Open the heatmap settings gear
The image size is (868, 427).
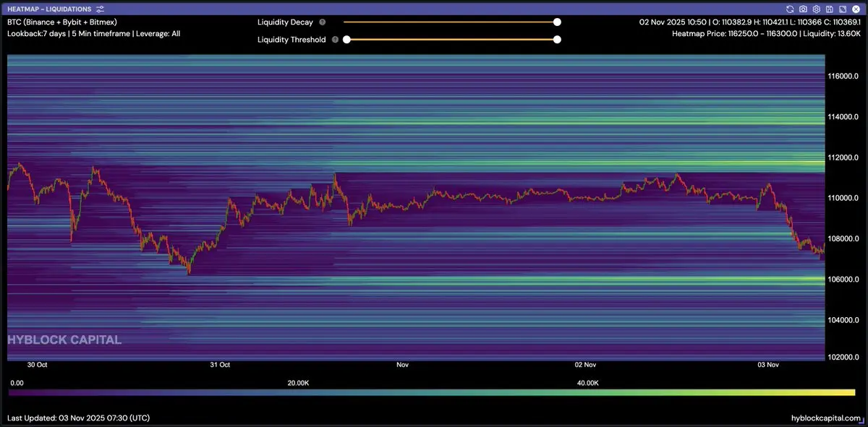pyautogui.click(x=816, y=9)
